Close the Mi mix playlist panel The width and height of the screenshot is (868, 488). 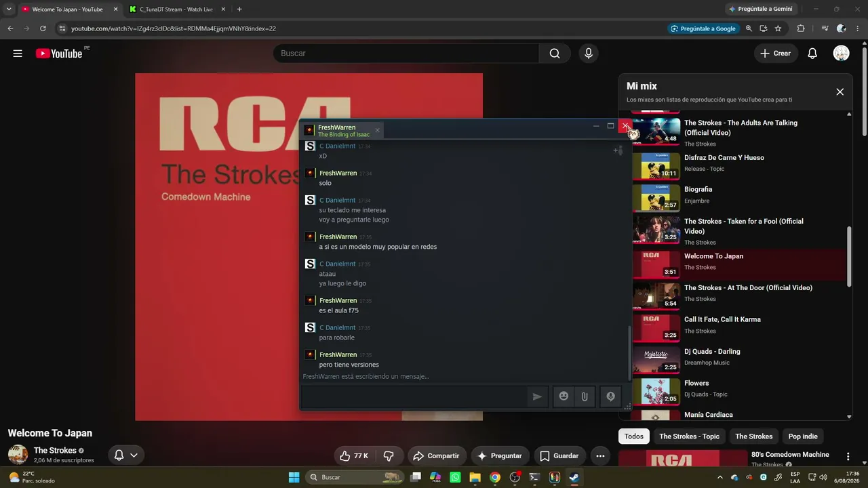click(x=840, y=92)
